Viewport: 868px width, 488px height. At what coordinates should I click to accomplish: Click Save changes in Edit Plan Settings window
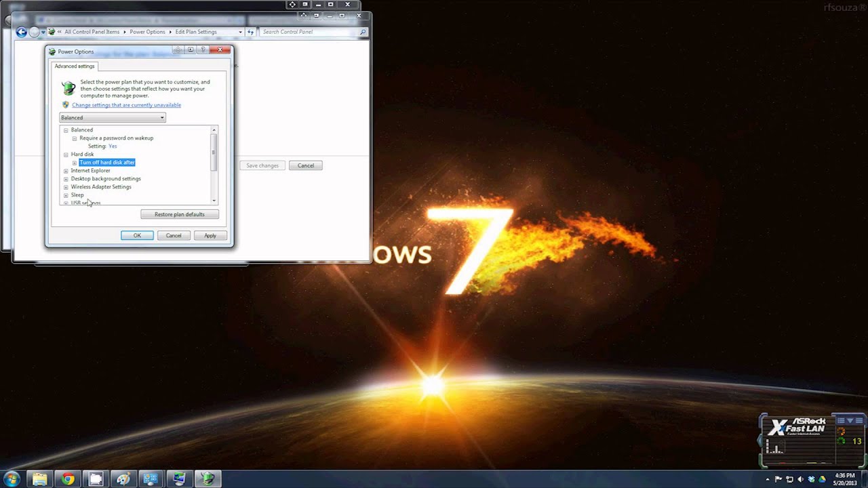pos(262,165)
